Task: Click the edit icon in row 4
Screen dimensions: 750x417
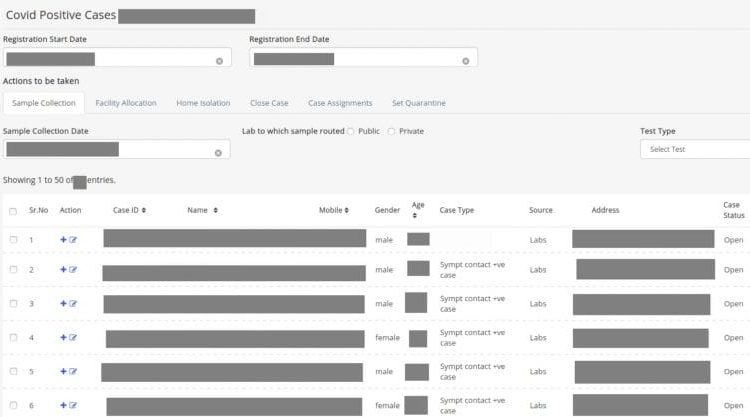Action: pos(73,337)
